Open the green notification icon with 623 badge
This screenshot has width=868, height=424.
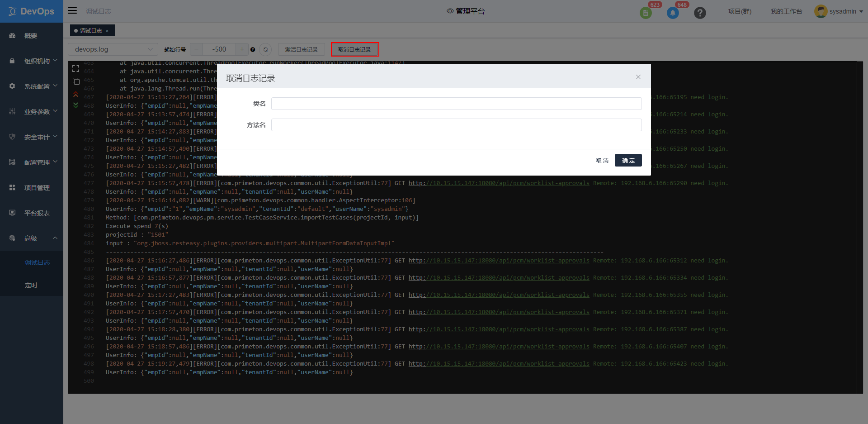click(x=646, y=13)
